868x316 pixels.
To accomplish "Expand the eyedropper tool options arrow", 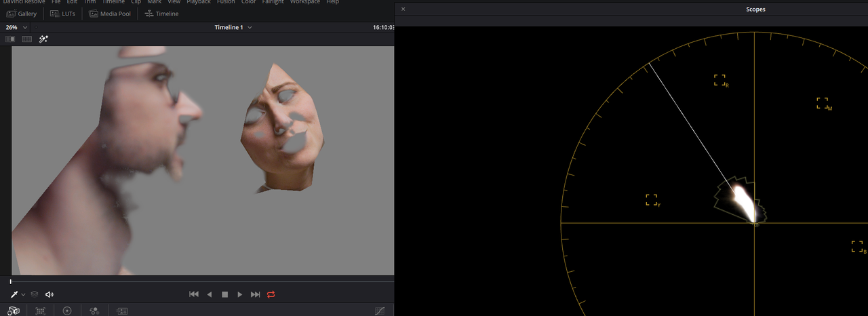I will coord(23,295).
